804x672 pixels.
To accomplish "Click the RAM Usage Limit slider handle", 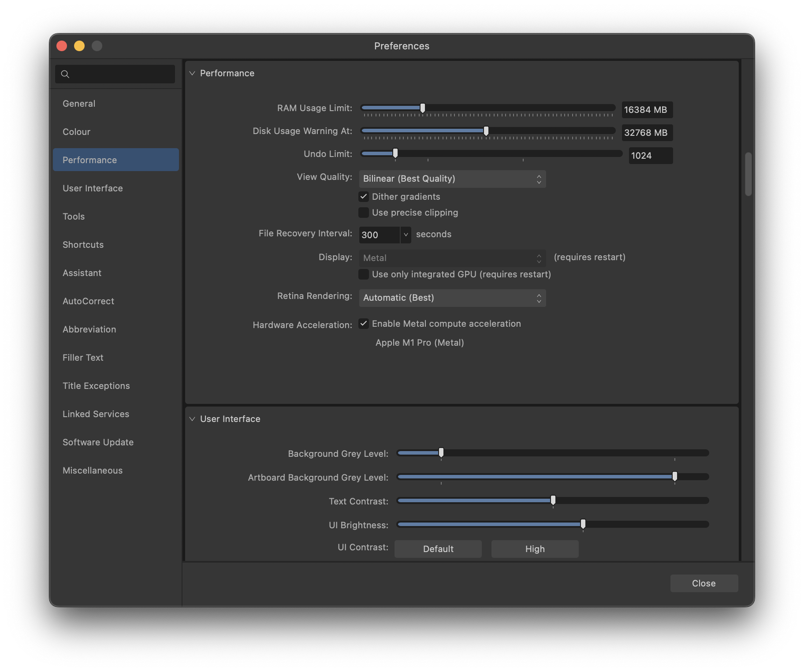I will click(423, 108).
